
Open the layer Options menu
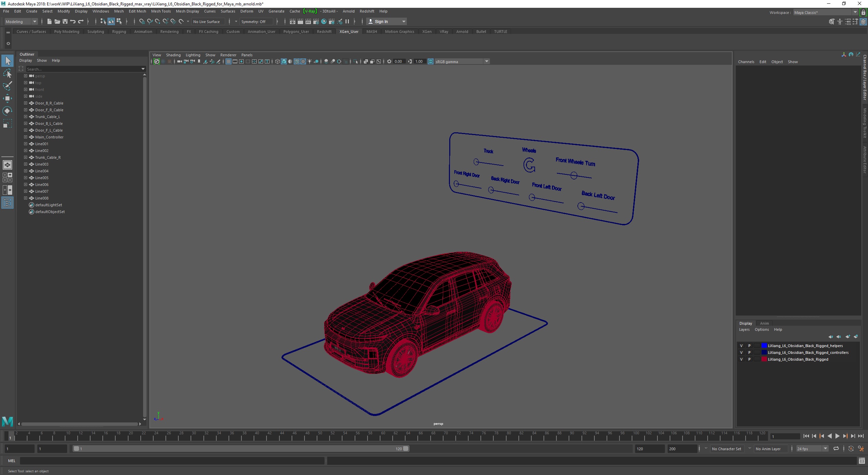762,330
